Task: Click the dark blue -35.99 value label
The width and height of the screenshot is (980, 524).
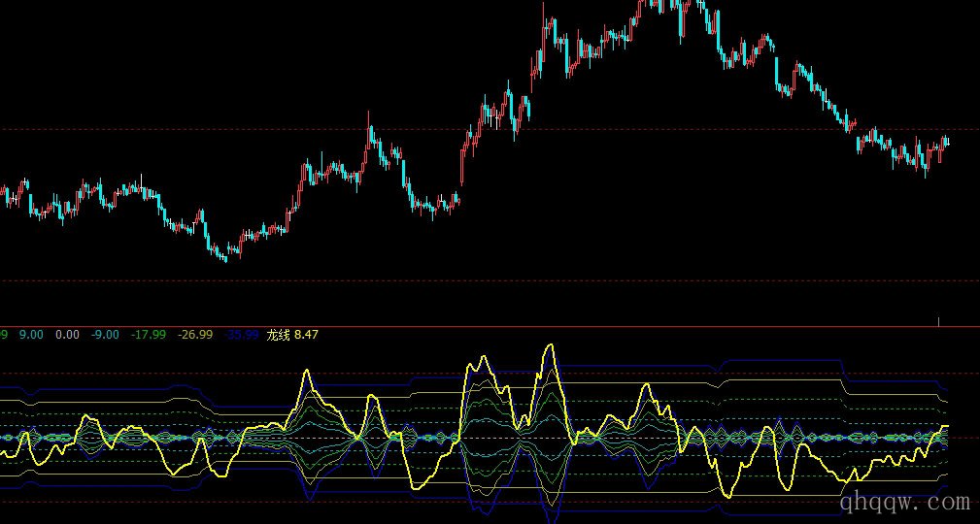Action: (x=242, y=335)
